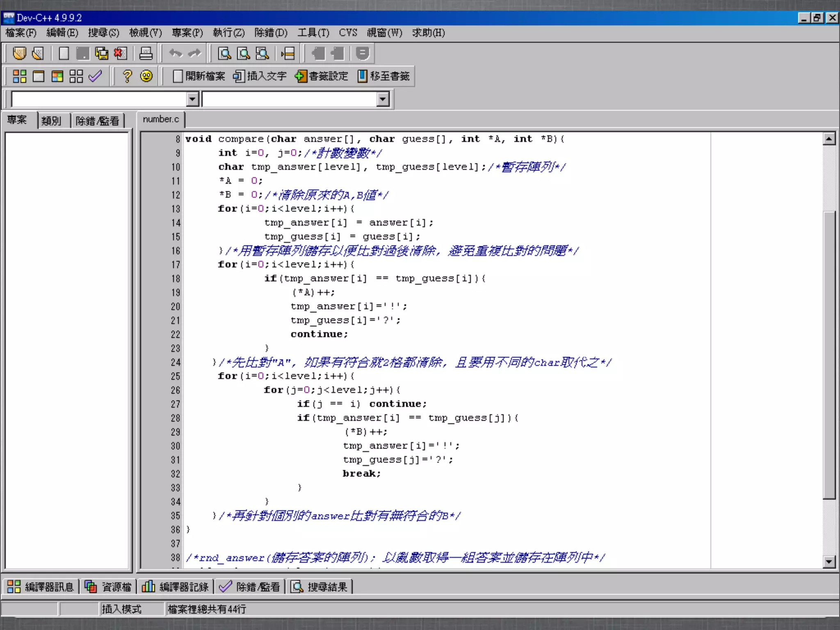Click the editor scrollbar down arrow
The image size is (840, 630).
tap(829, 562)
